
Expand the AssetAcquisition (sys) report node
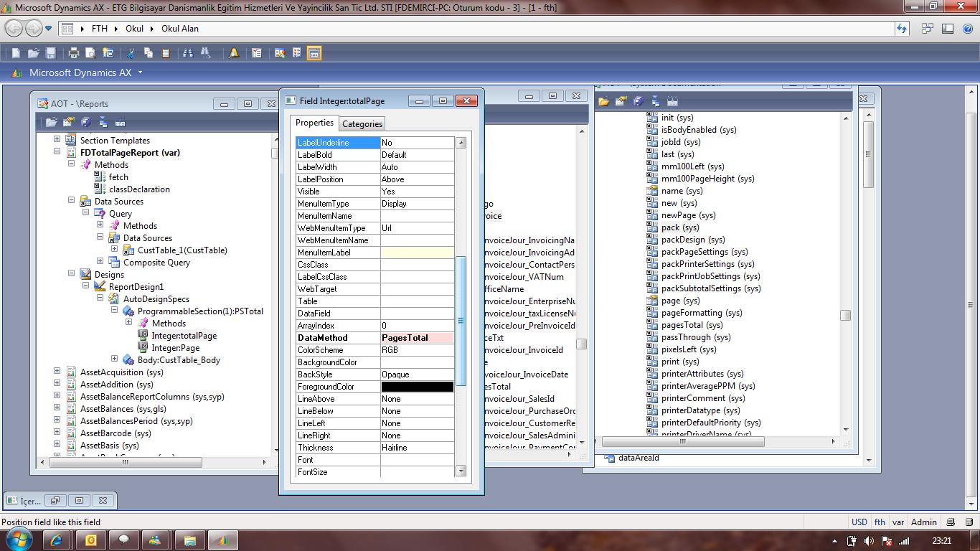(x=57, y=372)
